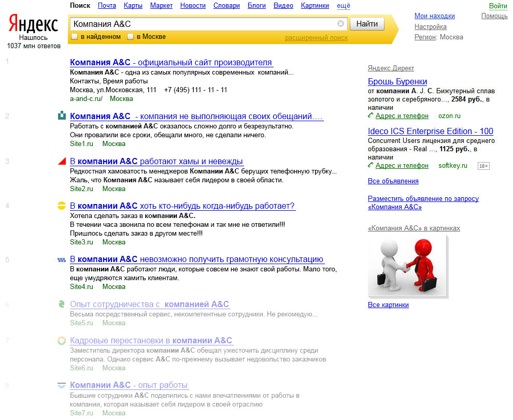
Task: Open 'Кадровые перестановки в компании A&C' result
Action: click(151, 341)
